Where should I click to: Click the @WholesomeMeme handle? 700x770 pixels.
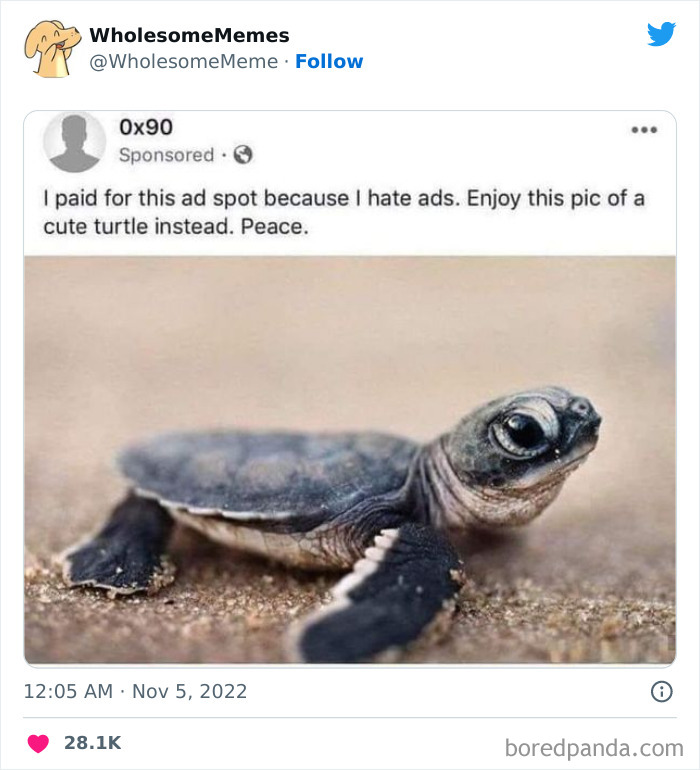[x=183, y=61]
